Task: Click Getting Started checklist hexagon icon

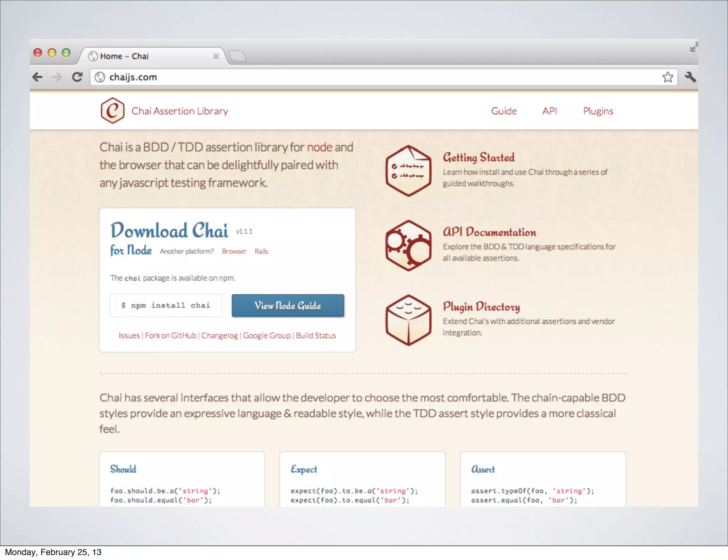Action: (x=408, y=171)
